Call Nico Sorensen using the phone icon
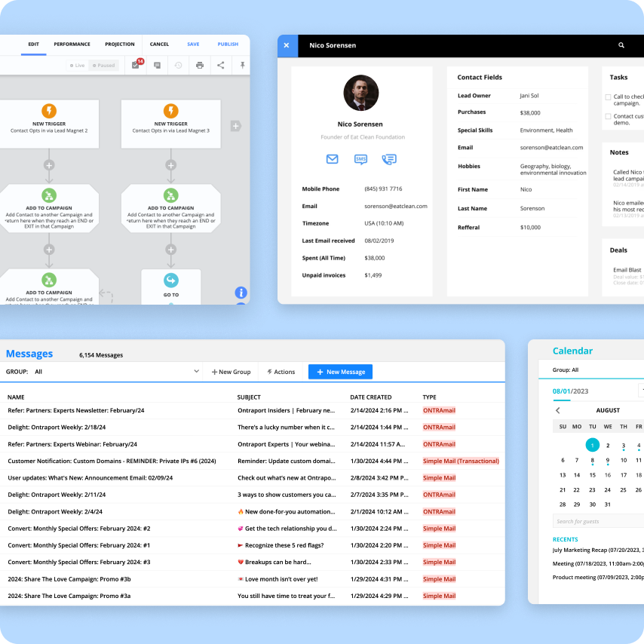This screenshot has height=644, width=644. 388,159
